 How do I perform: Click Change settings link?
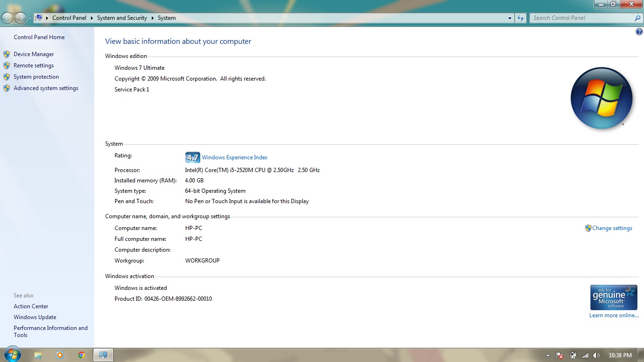point(612,228)
